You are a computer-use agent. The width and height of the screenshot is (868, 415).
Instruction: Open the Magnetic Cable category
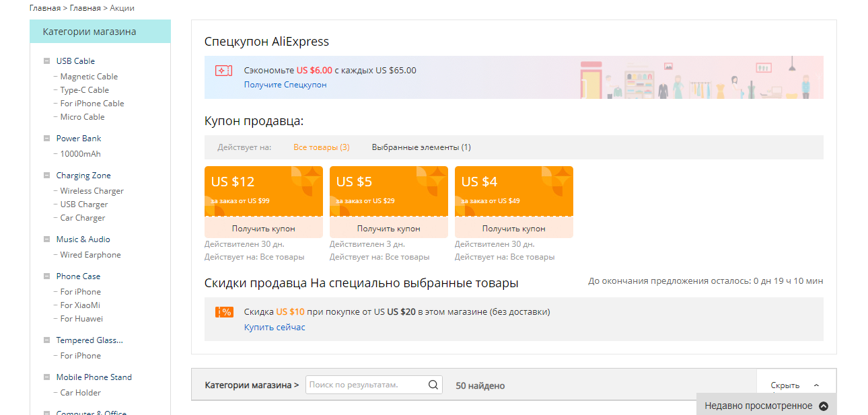[89, 77]
